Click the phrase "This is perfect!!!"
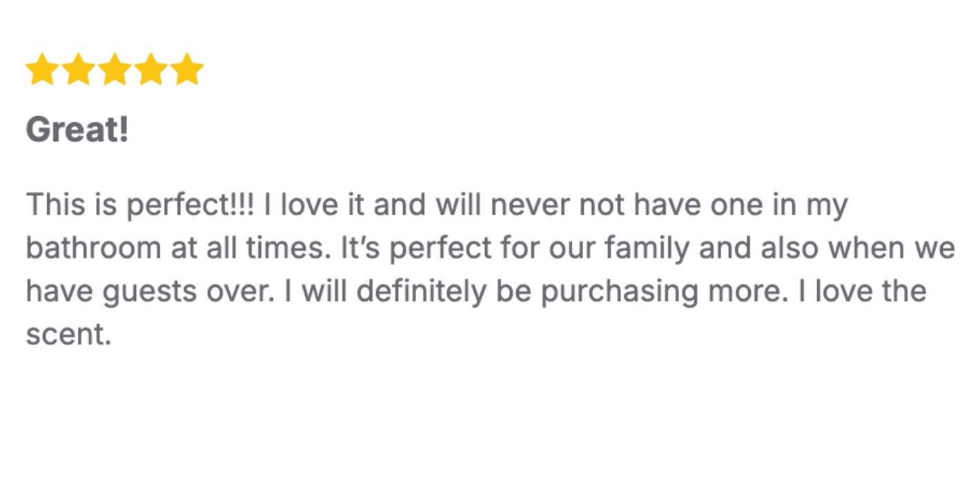The width and height of the screenshot is (980, 490). tap(140, 206)
